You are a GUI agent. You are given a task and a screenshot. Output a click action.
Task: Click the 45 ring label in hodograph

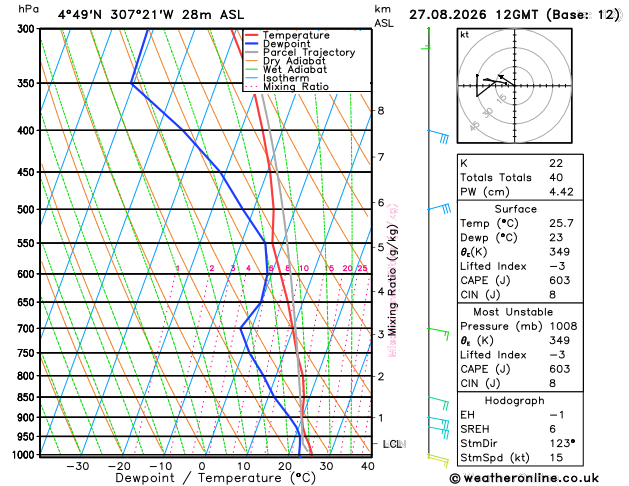474,126
